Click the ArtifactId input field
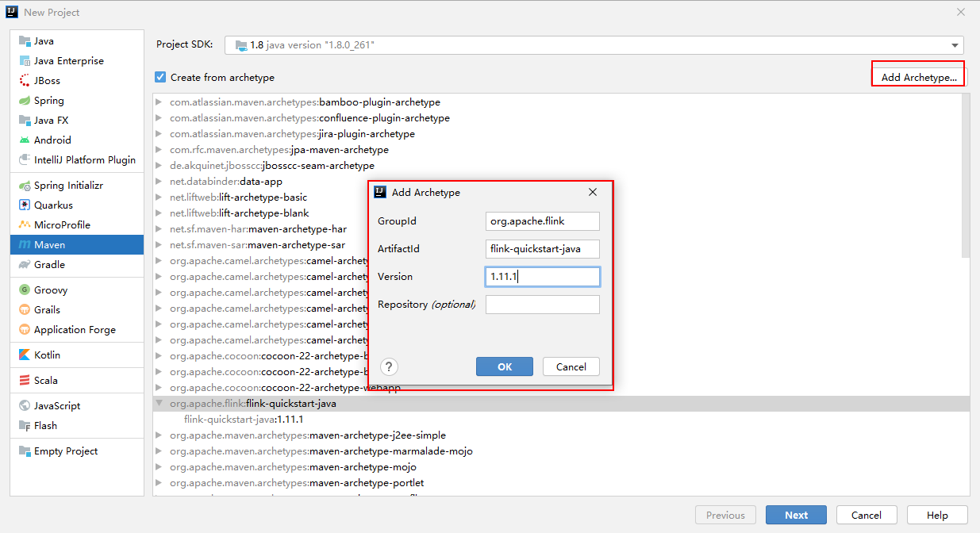 coord(543,249)
